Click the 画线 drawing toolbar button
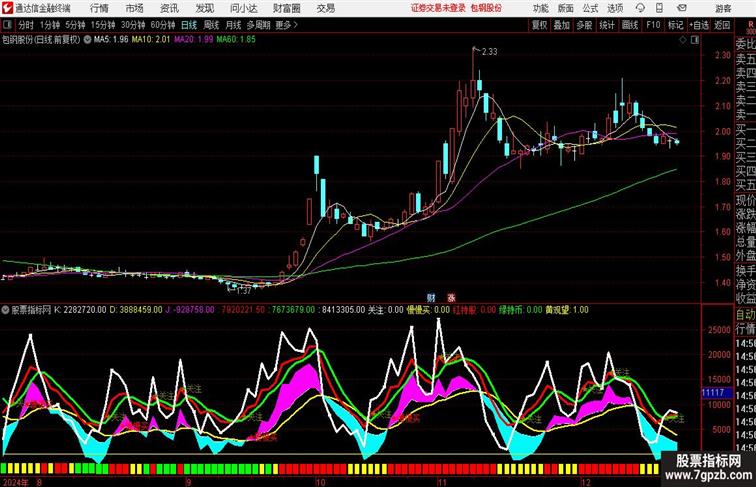This screenshot has width=756, height=487. tap(630, 25)
